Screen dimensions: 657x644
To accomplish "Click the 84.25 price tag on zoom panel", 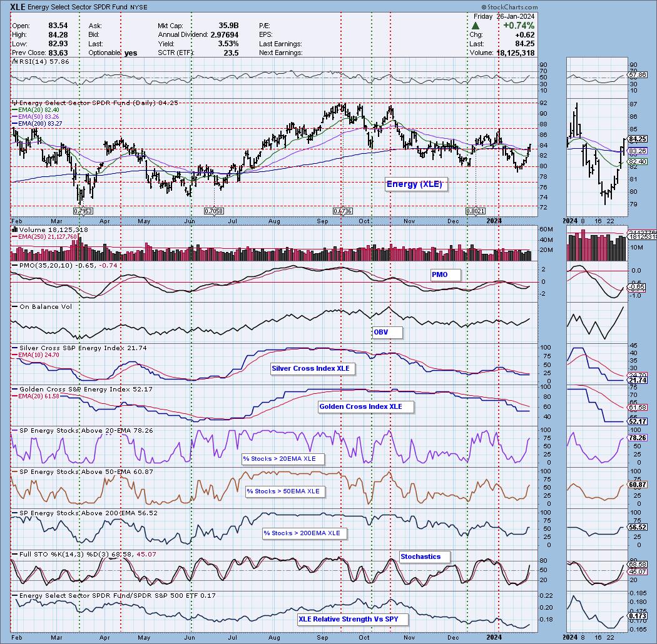I will click(638, 139).
